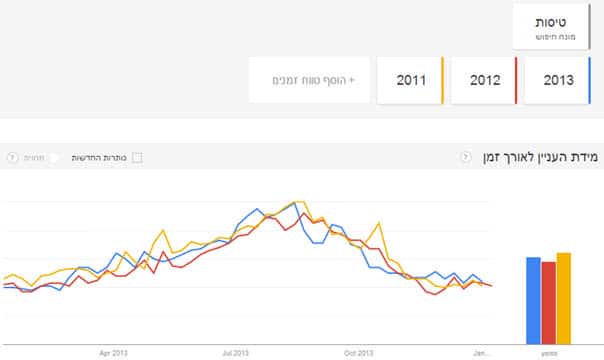
Task: Click the interest over time heading
Action: click(540, 157)
